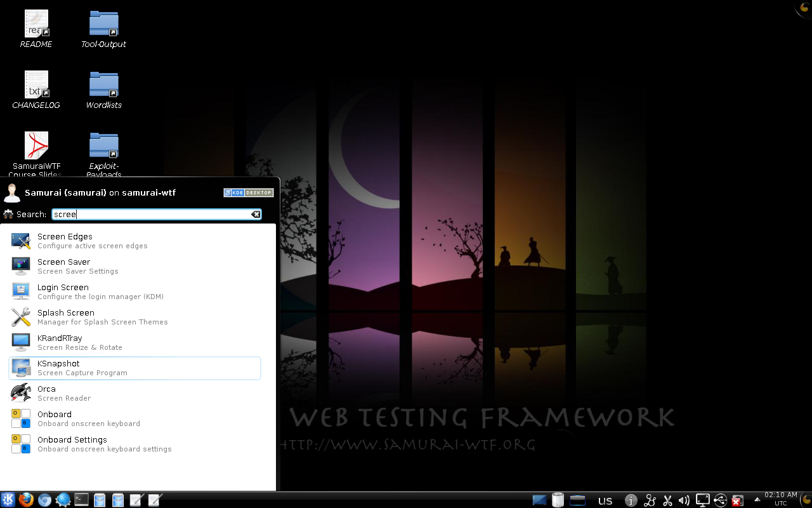The height and width of the screenshot is (508, 812).
Task: Open the volume control in the system tray
Action: (684, 500)
